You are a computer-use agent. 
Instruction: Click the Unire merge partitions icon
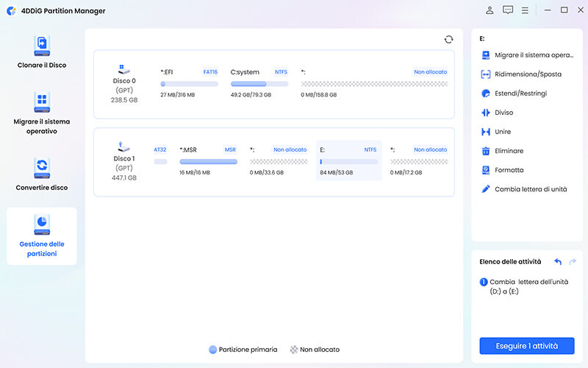coord(486,132)
